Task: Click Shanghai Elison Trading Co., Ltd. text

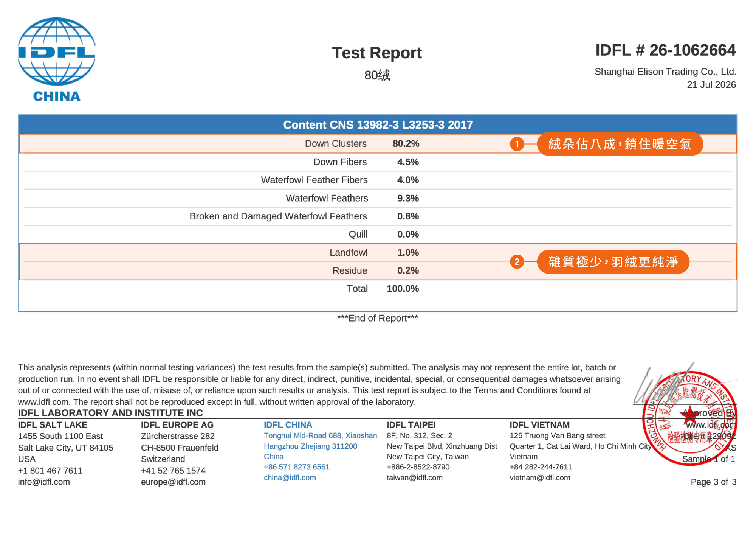Action: [665, 72]
